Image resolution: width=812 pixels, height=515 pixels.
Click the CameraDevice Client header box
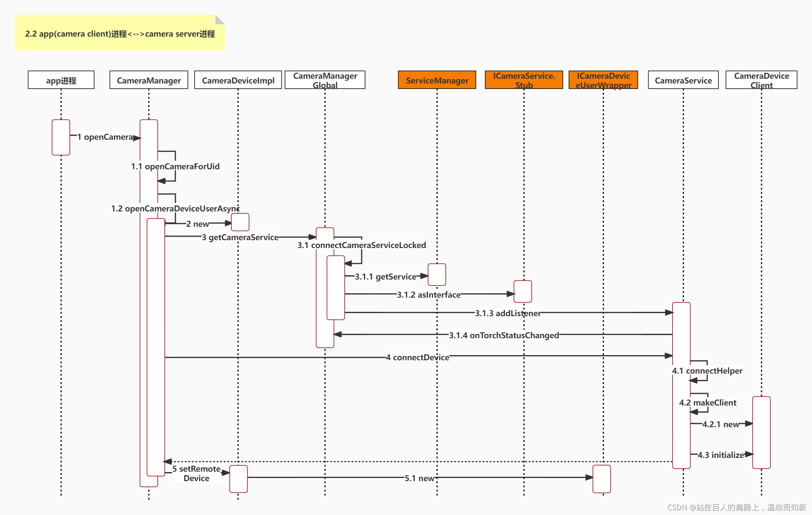click(761, 80)
